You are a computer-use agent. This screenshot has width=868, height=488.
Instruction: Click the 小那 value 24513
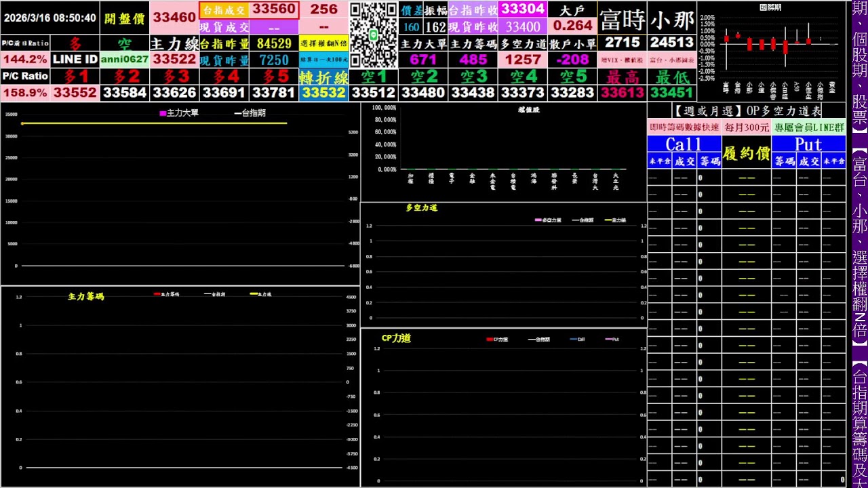(x=672, y=43)
